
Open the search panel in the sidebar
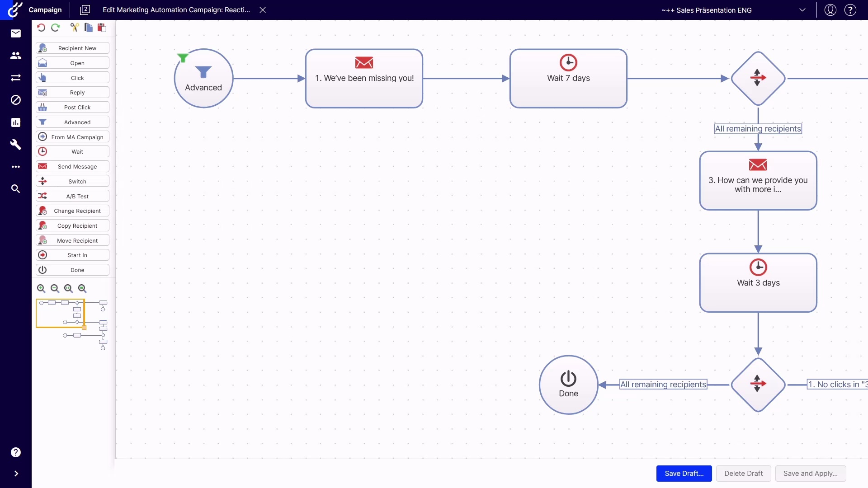tap(16, 188)
